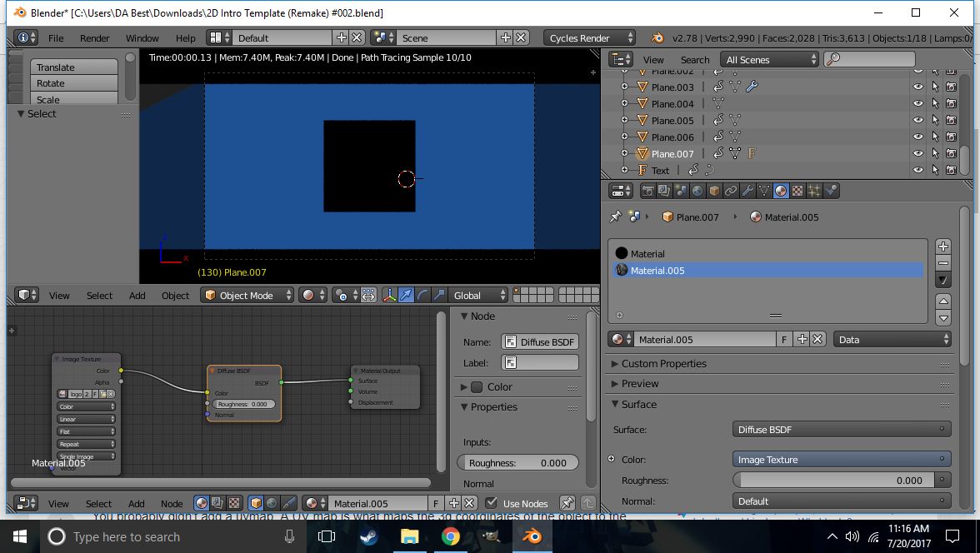The width and height of the screenshot is (980, 553).
Task: Open the Particles properties tab
Action: pos(813,192)
